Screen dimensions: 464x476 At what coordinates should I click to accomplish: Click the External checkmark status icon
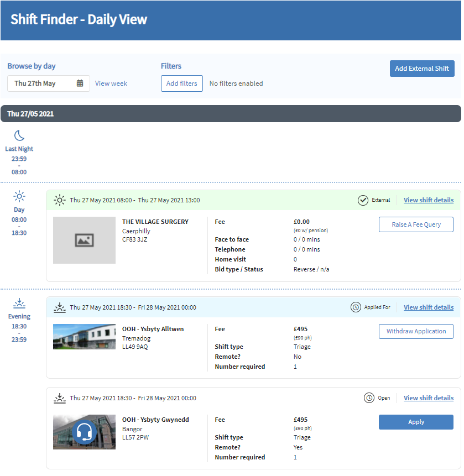363,200
